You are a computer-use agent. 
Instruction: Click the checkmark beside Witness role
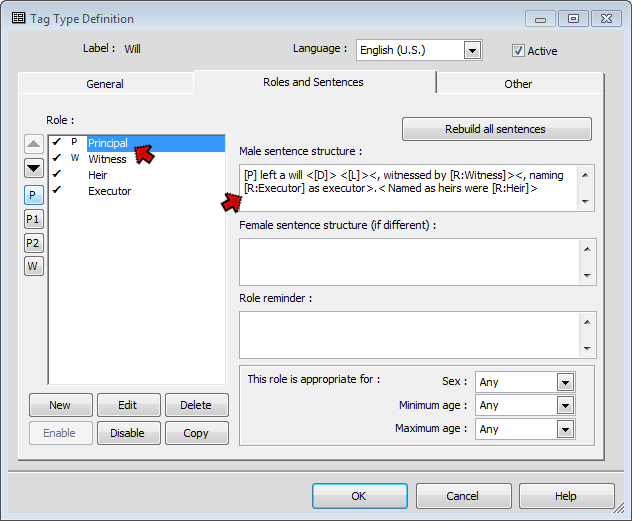(x=57, y=158)
